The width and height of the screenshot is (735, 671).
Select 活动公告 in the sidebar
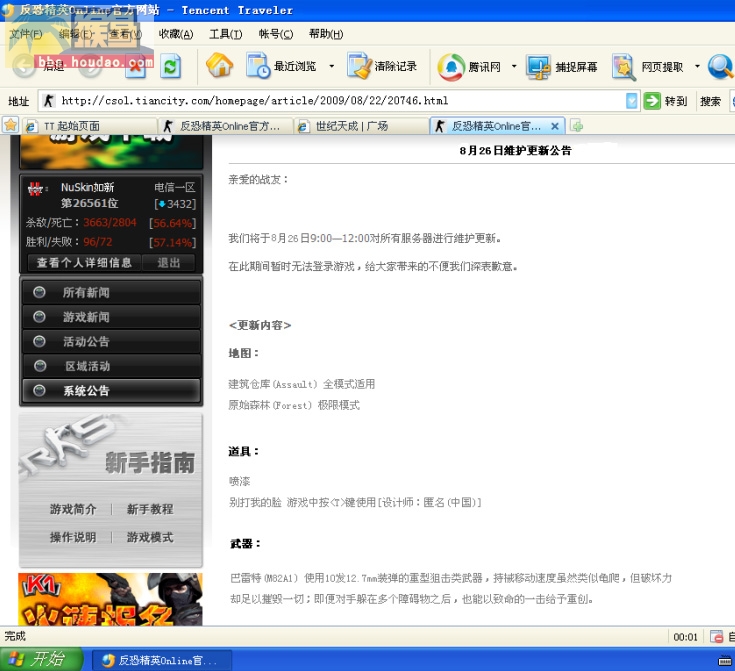coord(112,341)
